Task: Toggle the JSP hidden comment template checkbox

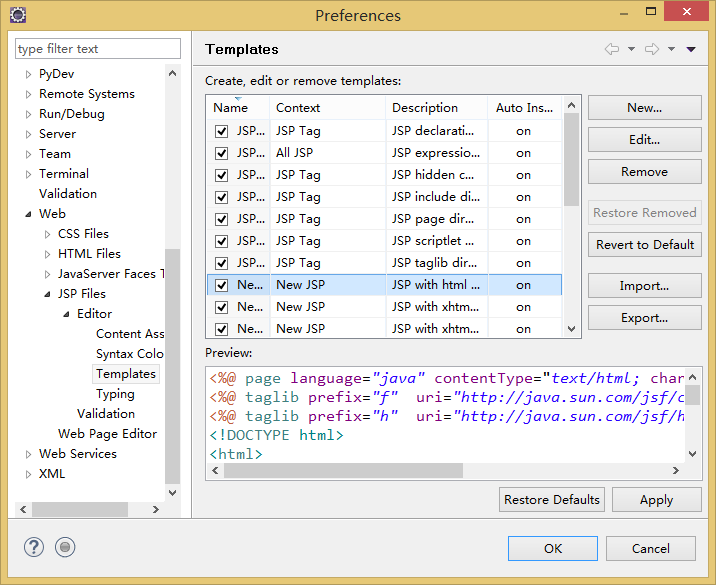Action: (x=221, y=175)
